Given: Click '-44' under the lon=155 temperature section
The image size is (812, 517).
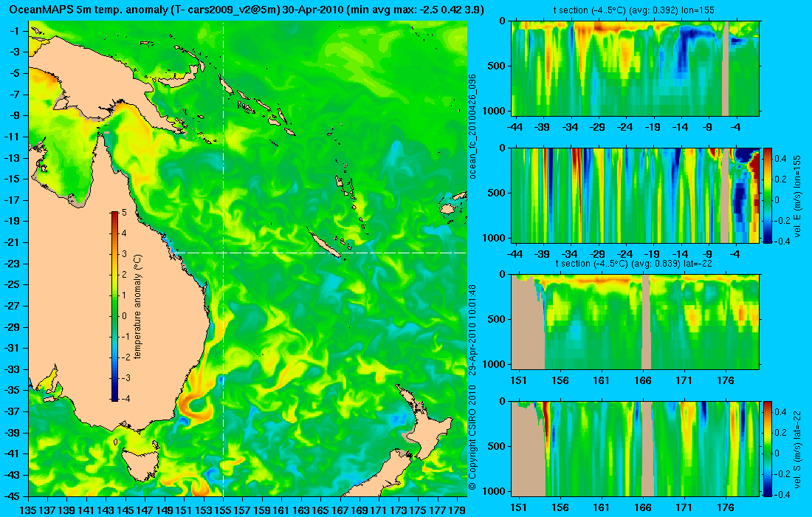Looking at the screenshot, I should click(515, 127).
